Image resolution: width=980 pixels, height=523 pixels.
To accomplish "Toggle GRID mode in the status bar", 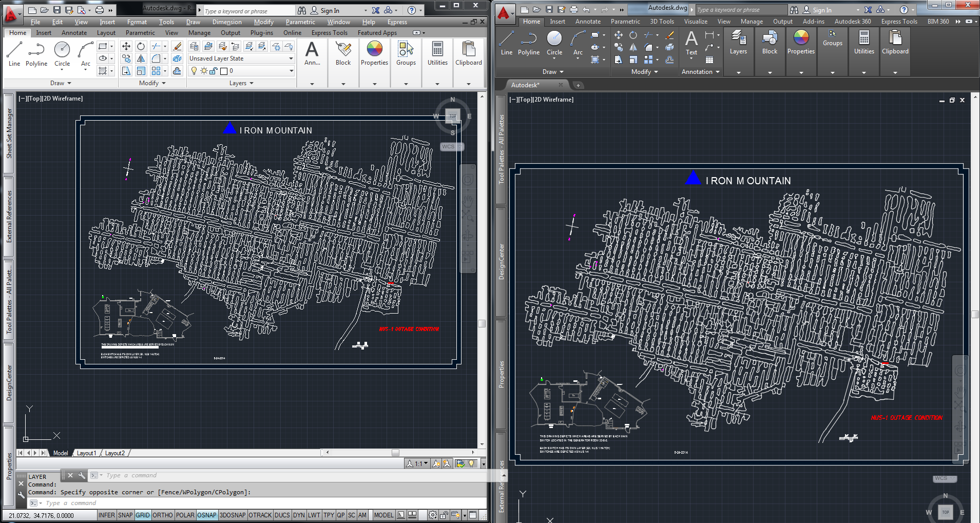I will coord(143,515).
